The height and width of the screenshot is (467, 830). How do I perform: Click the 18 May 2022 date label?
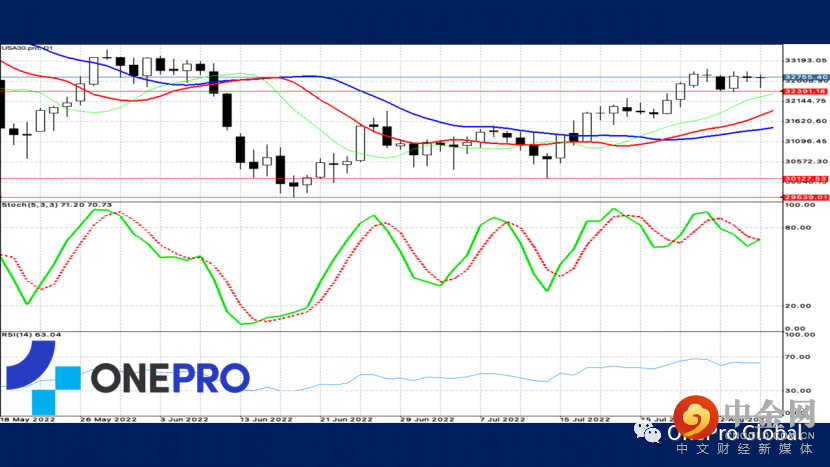pyautogui.click(x=28, y=419)
